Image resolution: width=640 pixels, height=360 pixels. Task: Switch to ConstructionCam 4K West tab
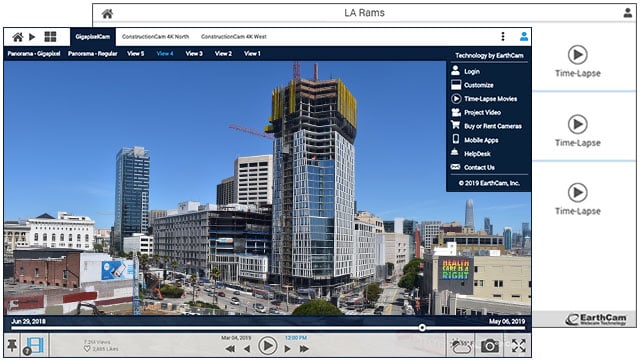pyautogui.click(x=233, y=37)
